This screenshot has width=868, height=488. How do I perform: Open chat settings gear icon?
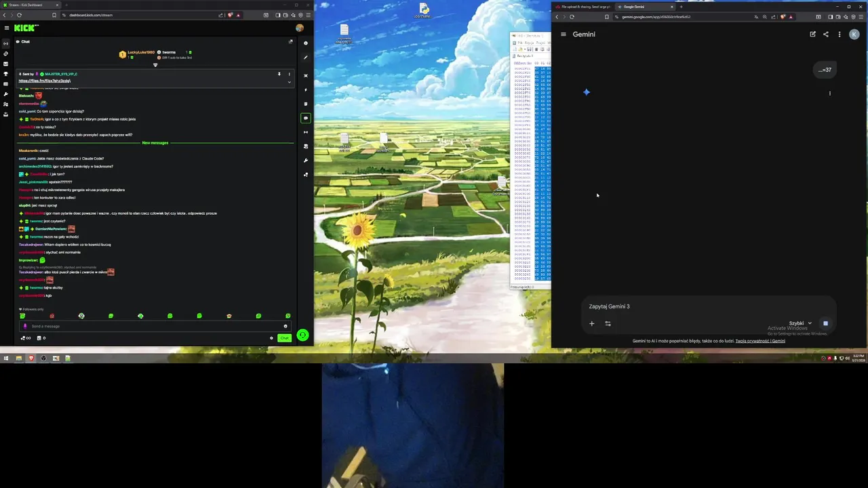tap(271, 338)
